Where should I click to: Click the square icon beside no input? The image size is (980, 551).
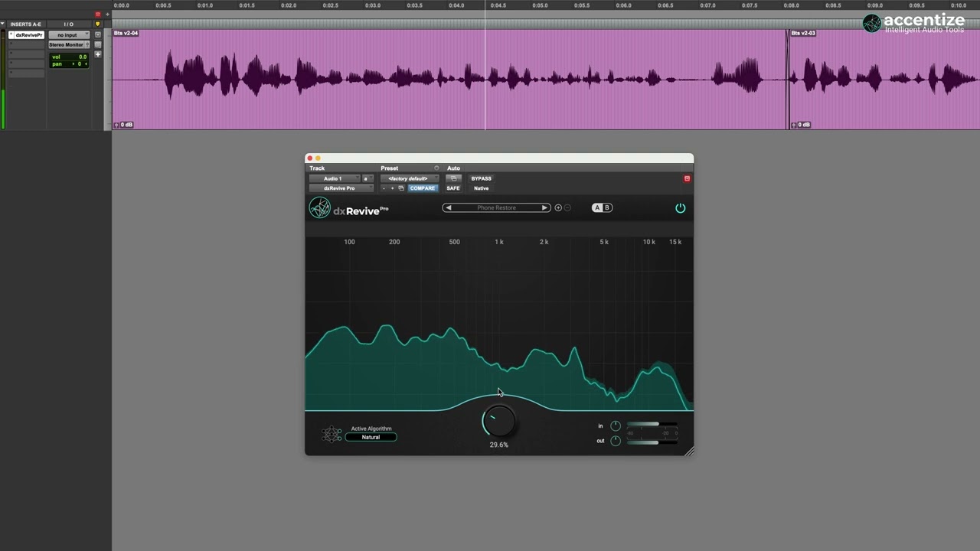coord(97,34)
